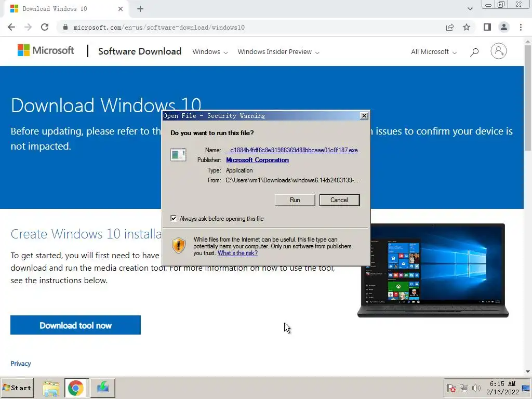This screenshot has height=399, width=532.
Task: Expand Windows Insider Preview dropdown
Action: (x=278, y=52)
